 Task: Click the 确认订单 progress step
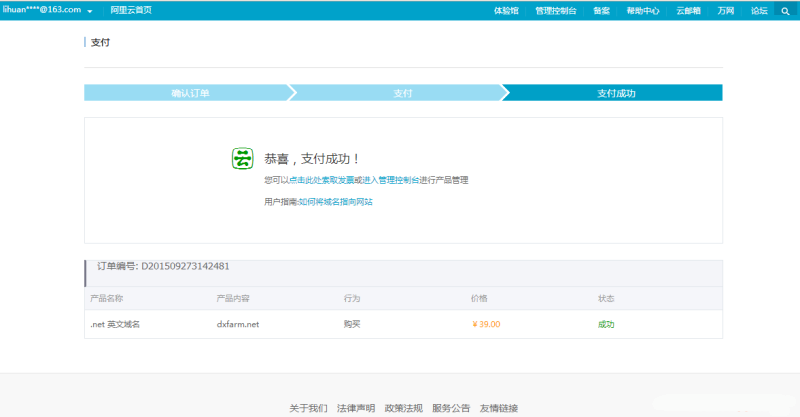[190, 93]
